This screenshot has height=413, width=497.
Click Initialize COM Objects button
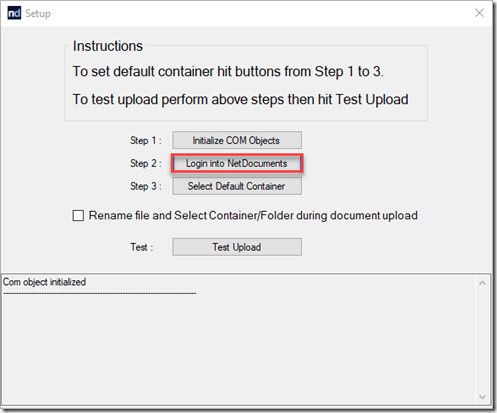tap(237, 140)
